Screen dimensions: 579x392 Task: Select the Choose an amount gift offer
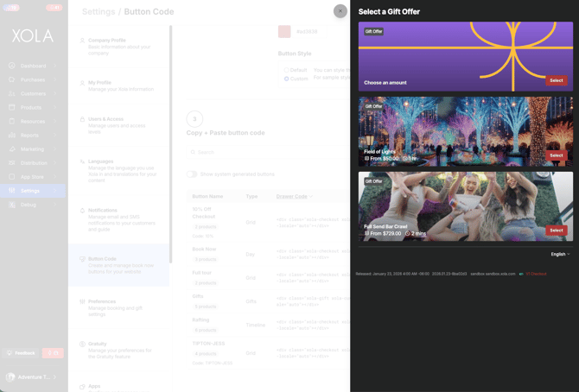tap(557, 80)
